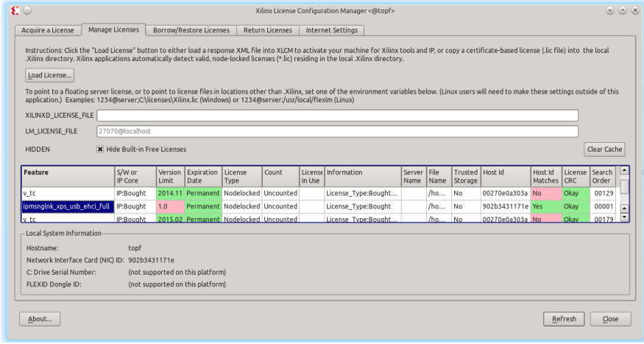
Task: Switch to Acquire a License tab
Action: (44, 30)
